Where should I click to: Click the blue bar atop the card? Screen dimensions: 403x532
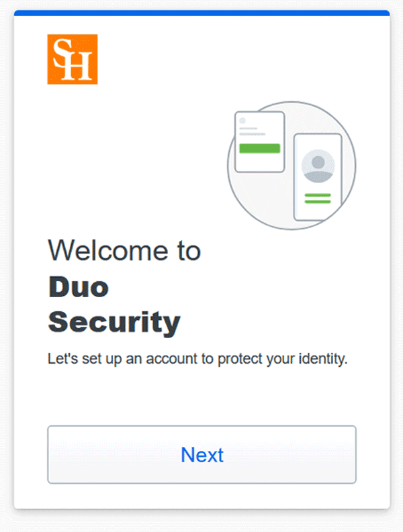(x=201, y=13)
